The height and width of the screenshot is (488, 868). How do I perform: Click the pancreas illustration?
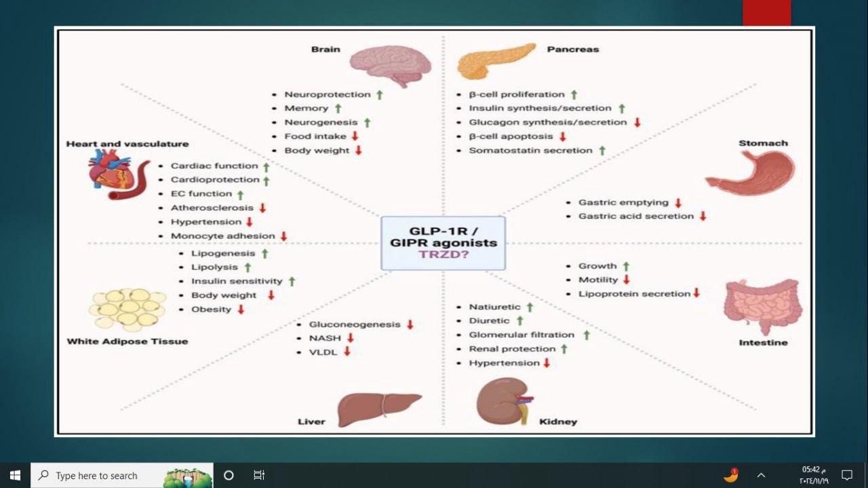pyautogui.click(x=496, y=60)
